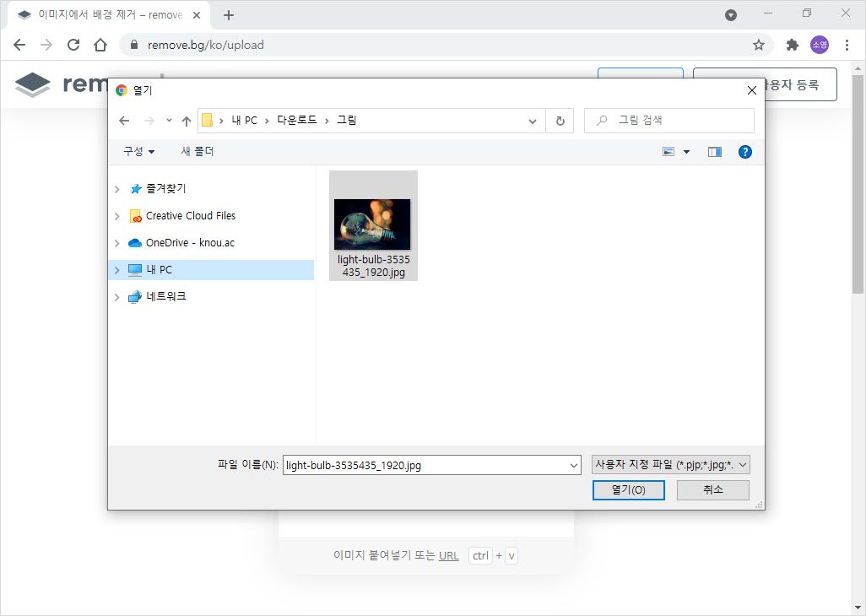Open the 소영 profile avatar

pyautogui.click(x=820, y=45)
